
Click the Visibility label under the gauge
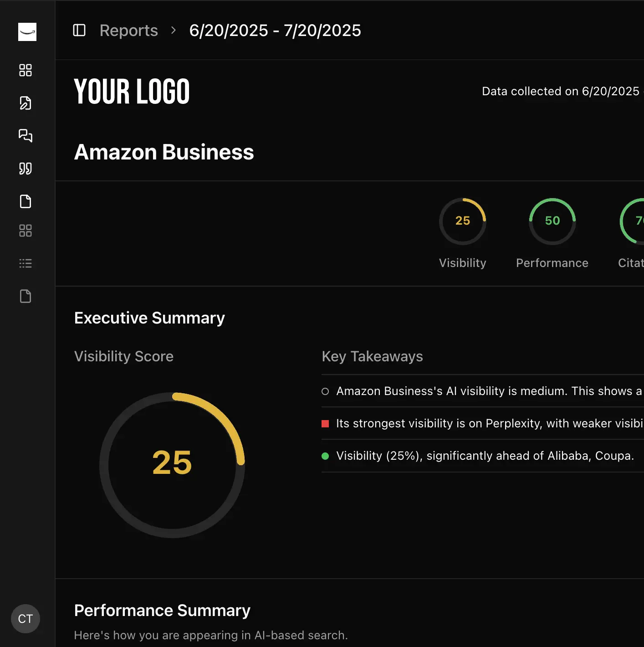coord(463,263)
